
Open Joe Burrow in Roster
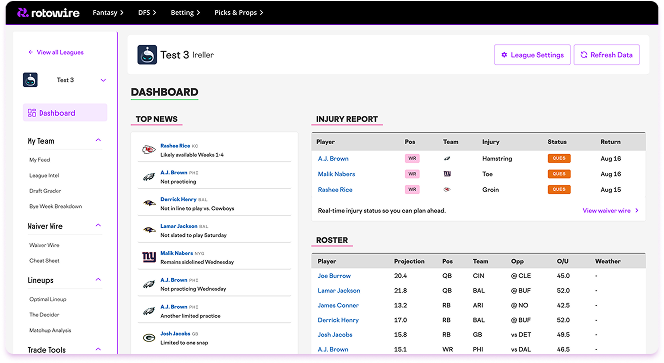coord(334,276)
